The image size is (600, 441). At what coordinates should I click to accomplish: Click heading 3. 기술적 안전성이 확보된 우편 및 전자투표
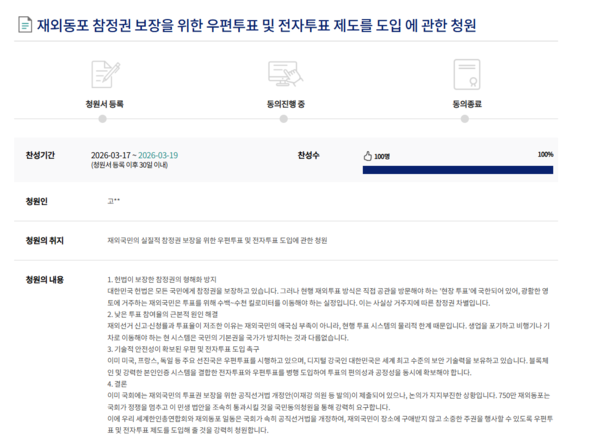pos(183,349)
